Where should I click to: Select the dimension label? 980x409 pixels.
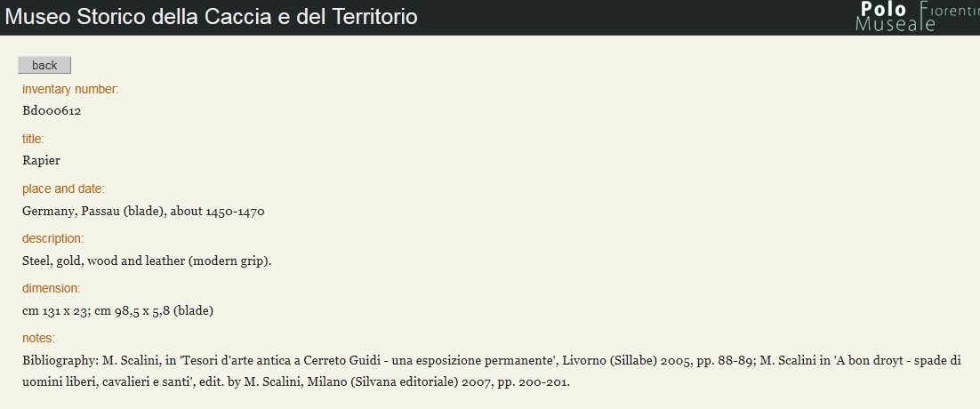click(x=51, y=288)
